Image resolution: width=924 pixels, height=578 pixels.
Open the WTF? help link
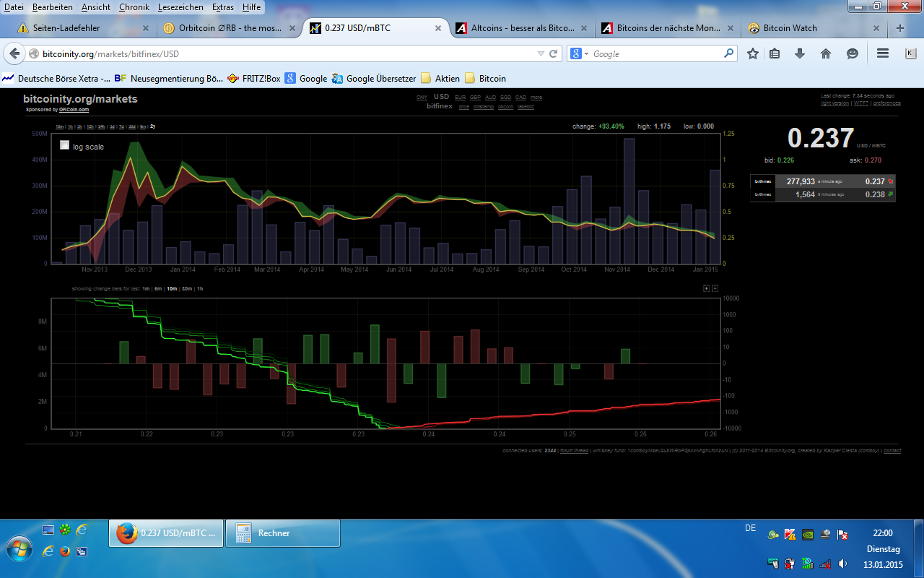coord(860,103)
